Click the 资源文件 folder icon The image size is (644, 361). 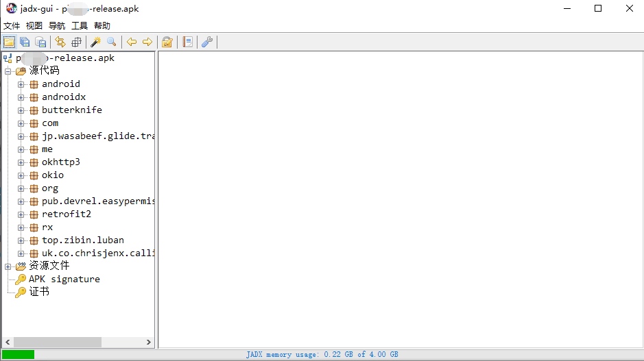pos(21,266)
